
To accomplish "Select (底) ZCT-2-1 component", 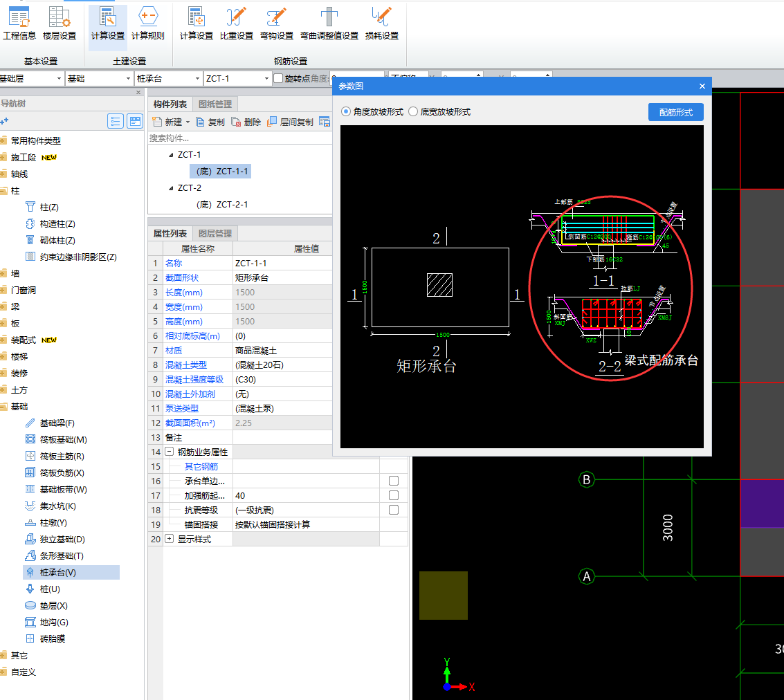I will [222, 205].
